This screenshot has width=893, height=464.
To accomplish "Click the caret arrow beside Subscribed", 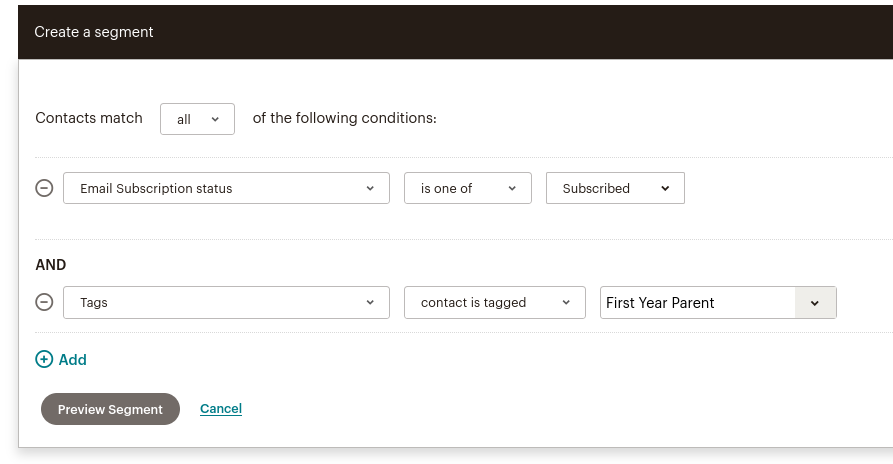I will pyautogui.click(x=665, y=188).
